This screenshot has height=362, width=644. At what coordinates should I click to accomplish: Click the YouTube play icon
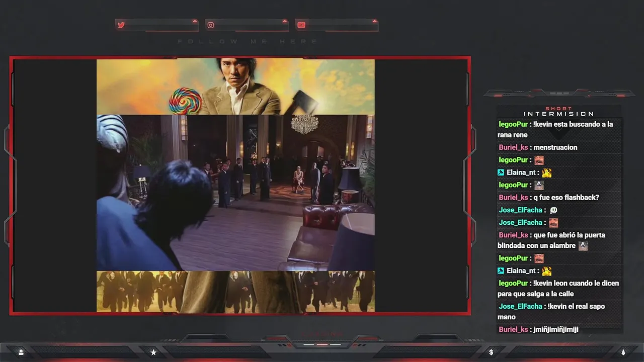click(x=301, y=25)
